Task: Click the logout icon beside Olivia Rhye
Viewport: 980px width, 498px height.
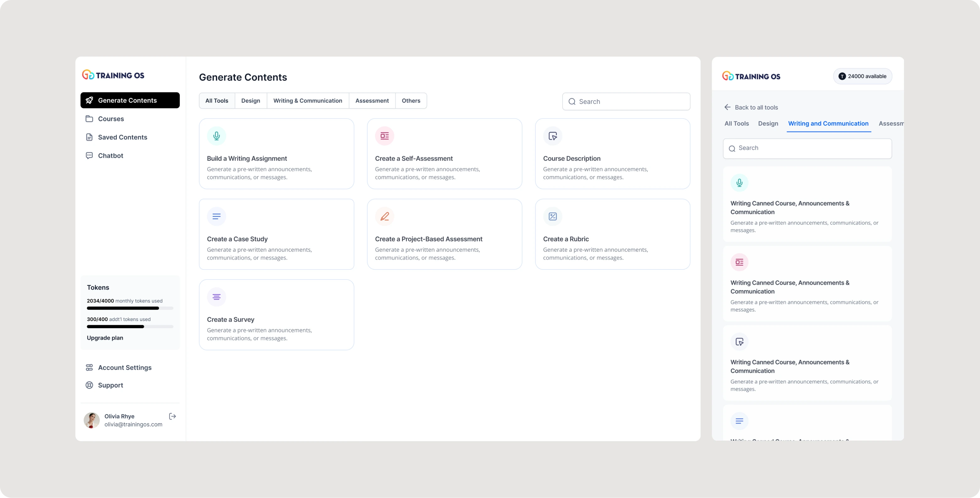Action: tap(172, 416)
